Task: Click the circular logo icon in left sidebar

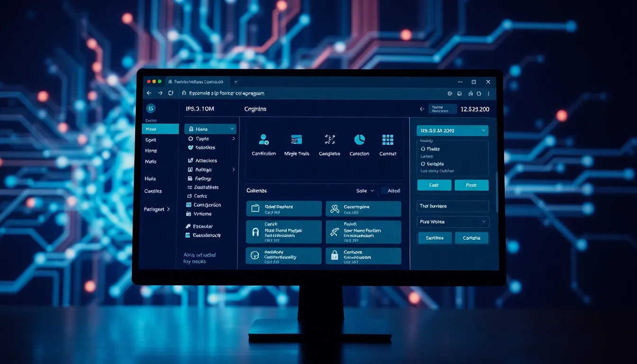Action: [x=151, y=109]
